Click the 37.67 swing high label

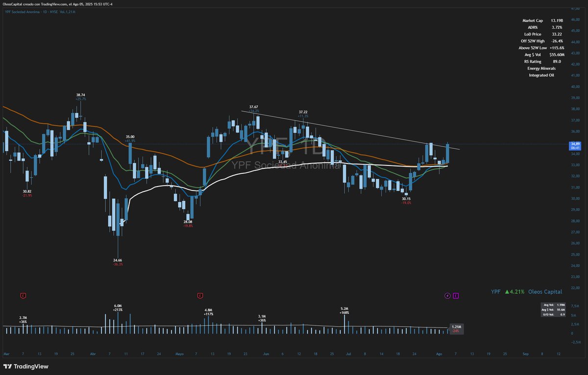[253, 107]
